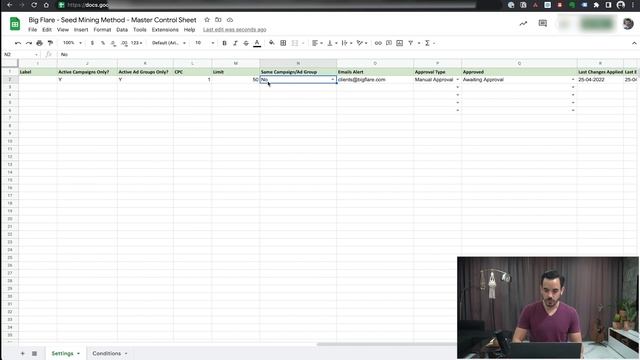Select the Settings sheet tab

(x=65, y=353)
